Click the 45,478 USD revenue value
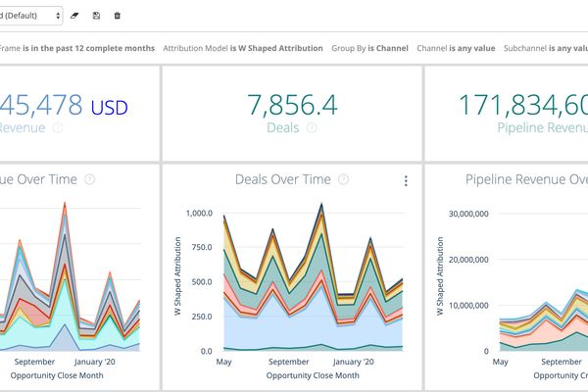The height and width of the screenshot is (392, 588). pos(64,105)
